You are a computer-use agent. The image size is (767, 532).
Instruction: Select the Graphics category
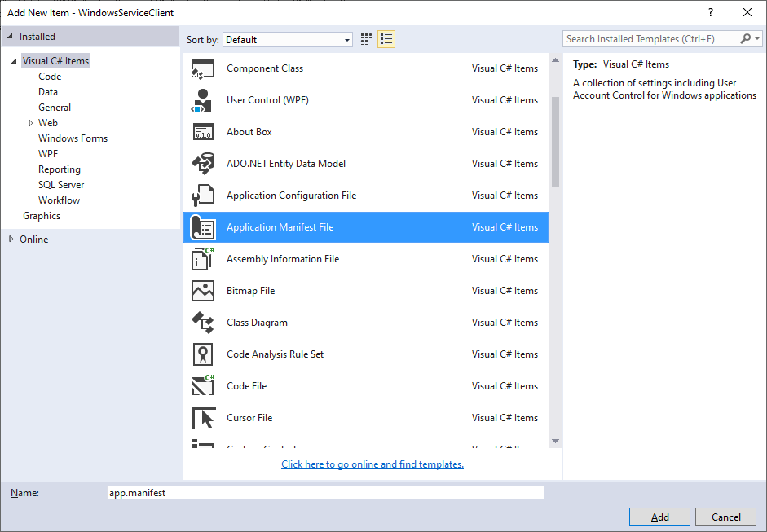click(x=42, y=216)
